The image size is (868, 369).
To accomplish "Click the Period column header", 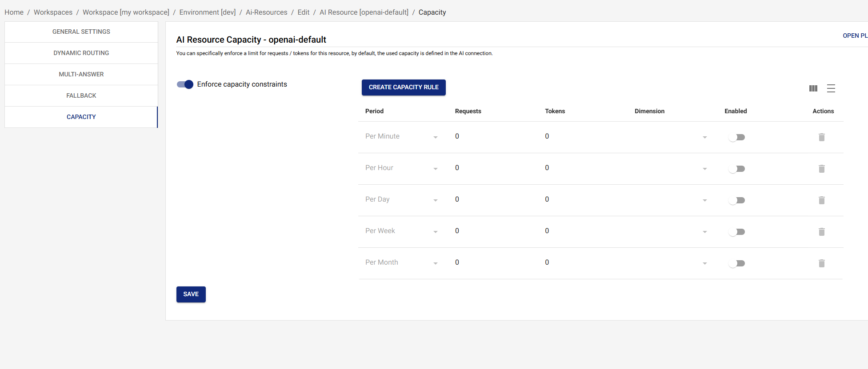I will [x=374, y=111].
